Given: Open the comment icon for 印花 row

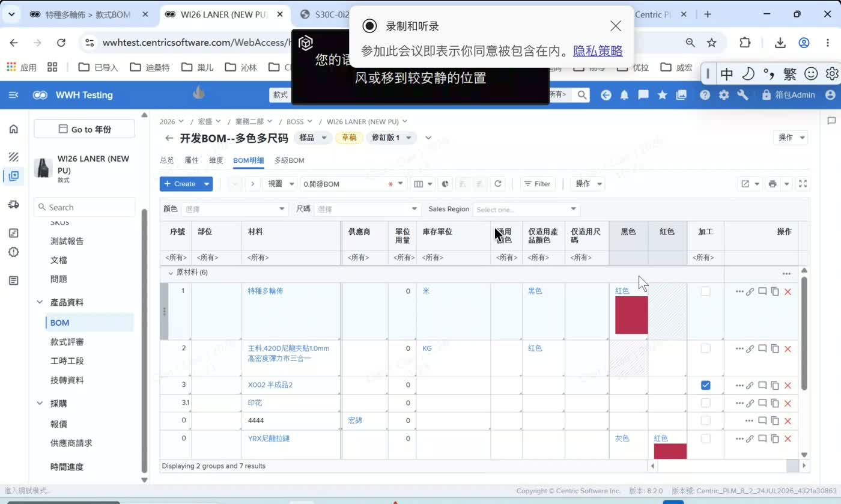Looking at the screenshot, I should (x=762, y=402).
